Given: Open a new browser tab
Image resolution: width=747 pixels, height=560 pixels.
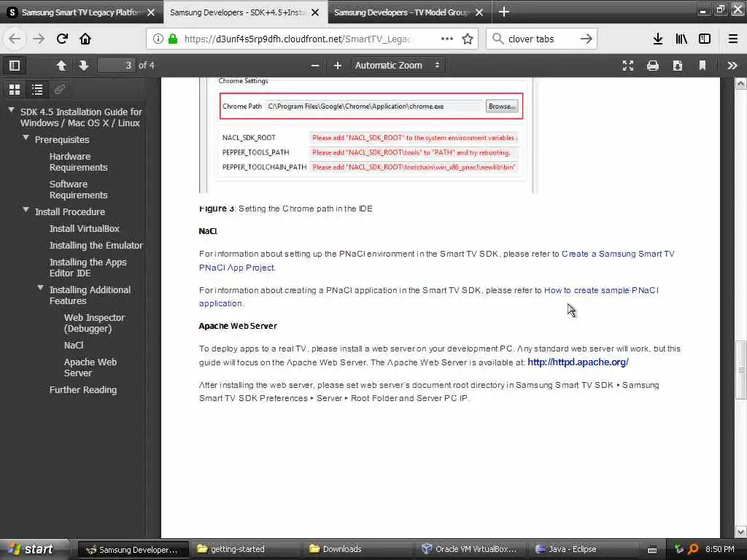Looking at the screenshot, I should [504, 12].
